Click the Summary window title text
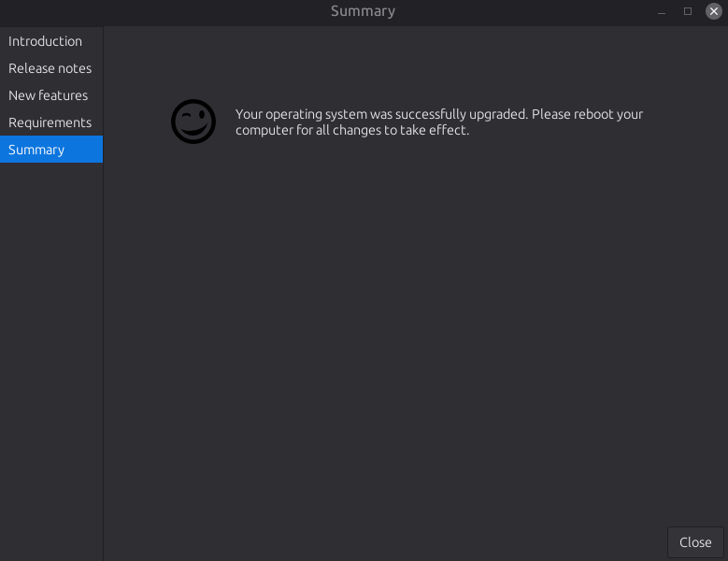 (363, 11)
